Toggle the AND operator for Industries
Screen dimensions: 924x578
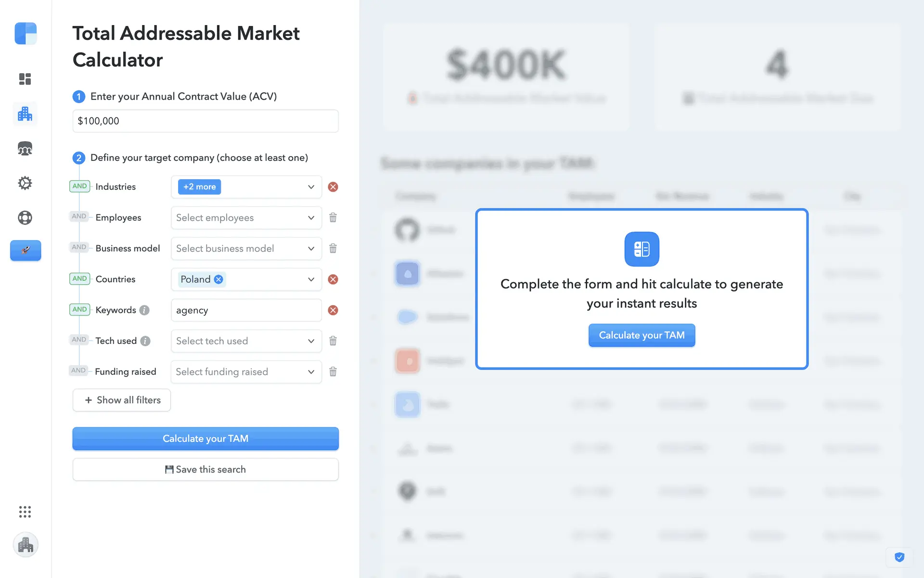pyautogui.click(x=79, y=186)
